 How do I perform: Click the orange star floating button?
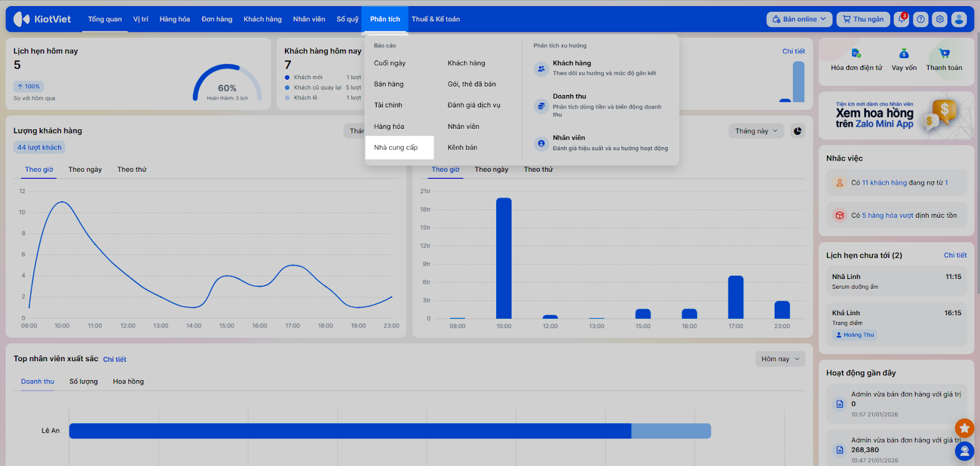pyautogui.click(x=964, y=427)
